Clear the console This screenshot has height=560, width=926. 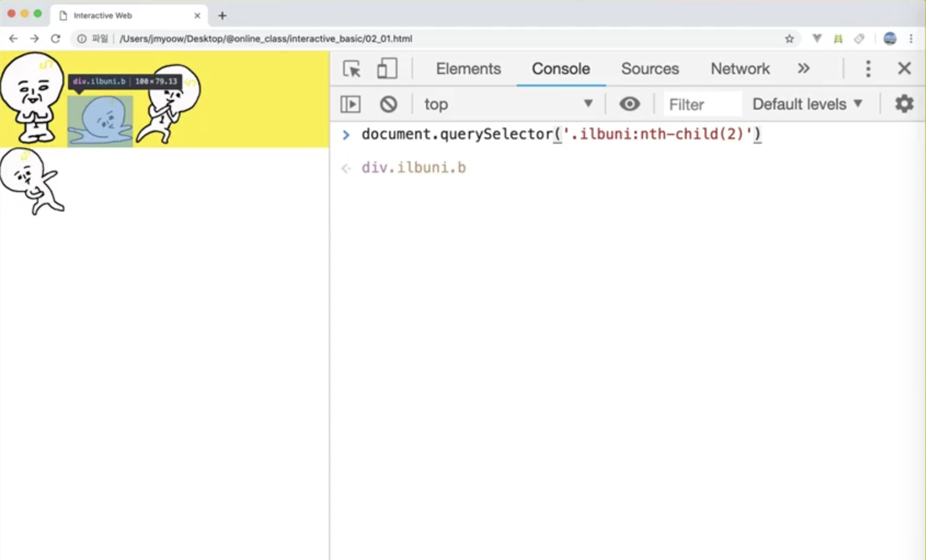click(388, 104)
